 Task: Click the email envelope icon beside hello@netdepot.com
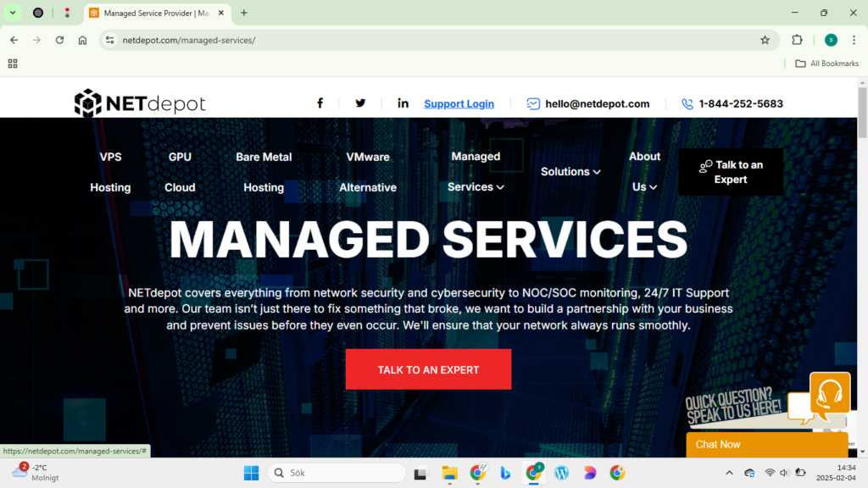(533, 103)
